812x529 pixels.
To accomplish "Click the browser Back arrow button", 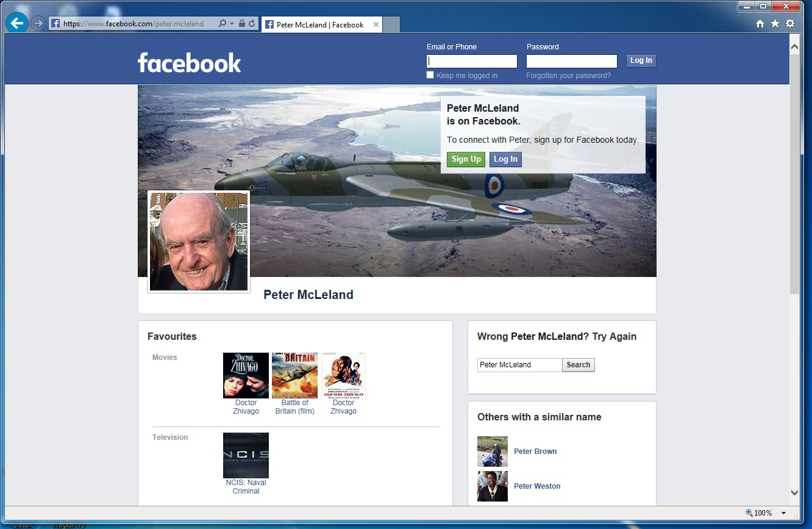I will pyautogui.click(x=17, y=23).
